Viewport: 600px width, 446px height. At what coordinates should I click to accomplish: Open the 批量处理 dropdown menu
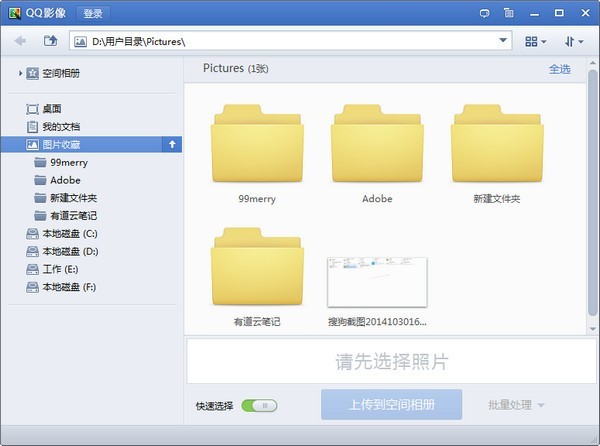[516, 405]
